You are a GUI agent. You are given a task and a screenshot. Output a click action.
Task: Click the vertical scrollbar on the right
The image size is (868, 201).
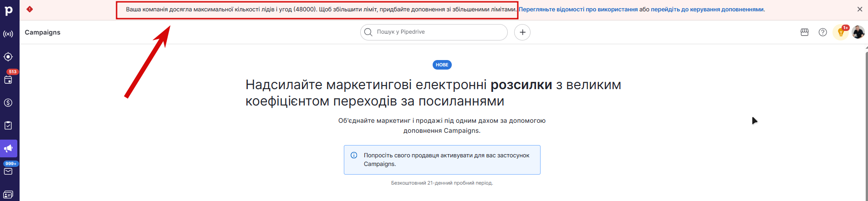[x=866, y=126]
